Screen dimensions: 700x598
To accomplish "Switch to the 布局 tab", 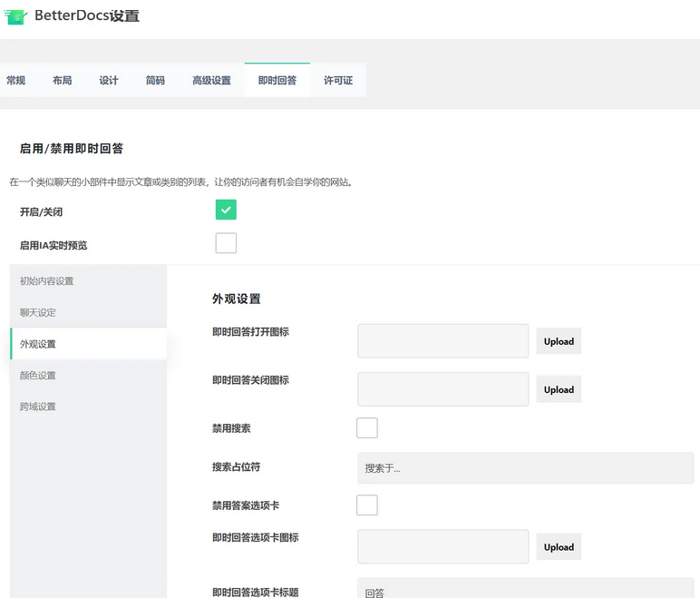I will 62,81.
